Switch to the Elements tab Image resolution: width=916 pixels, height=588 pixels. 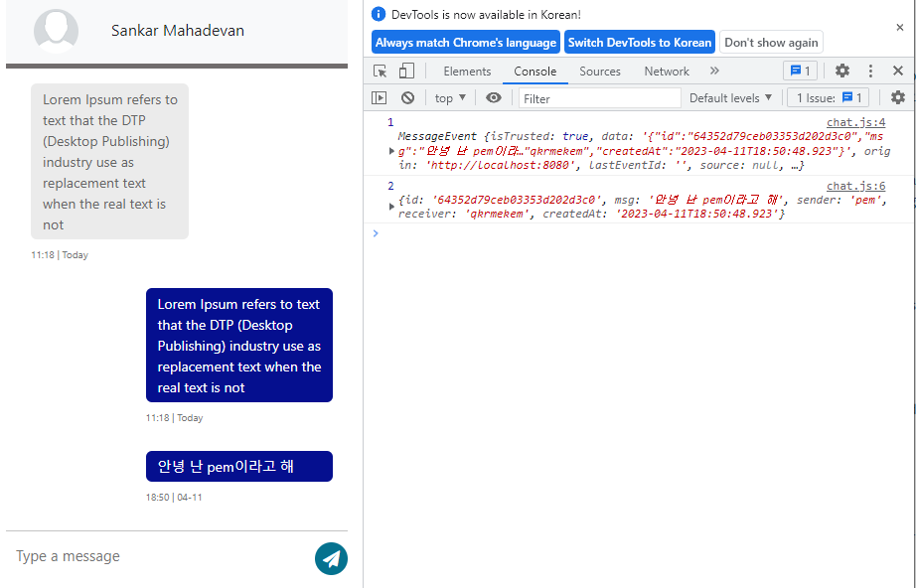[467, 72]
